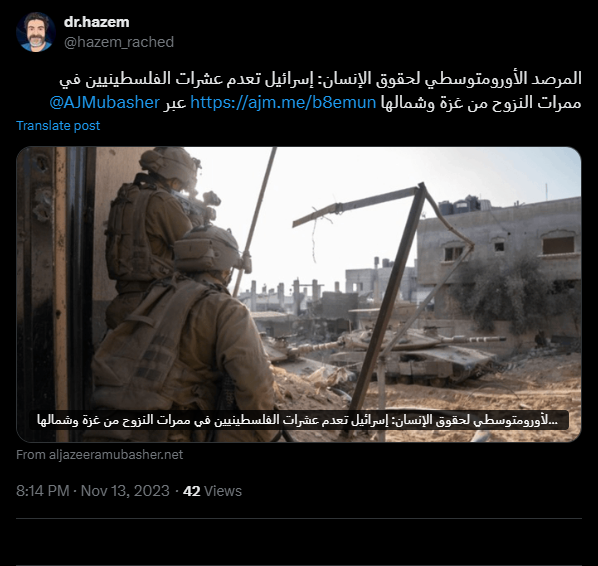Click the first line of Arabic tweet text
Image resolution: width=598 pixels, height=566 pixels.
pos(320,79)
